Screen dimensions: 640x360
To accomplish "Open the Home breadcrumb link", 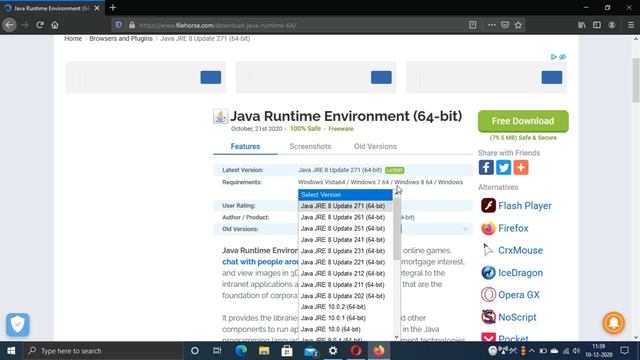I will pyautogui.click(x=73, y=38).
